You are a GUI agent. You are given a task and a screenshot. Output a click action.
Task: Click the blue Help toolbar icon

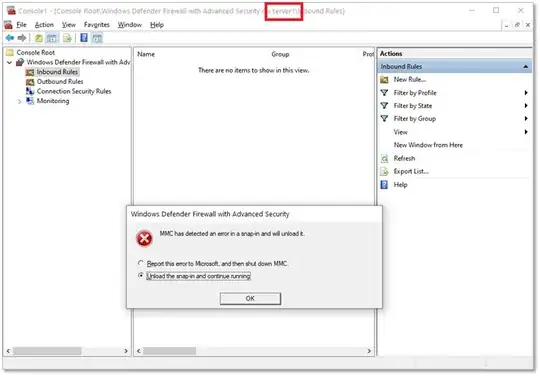[84, 38]
